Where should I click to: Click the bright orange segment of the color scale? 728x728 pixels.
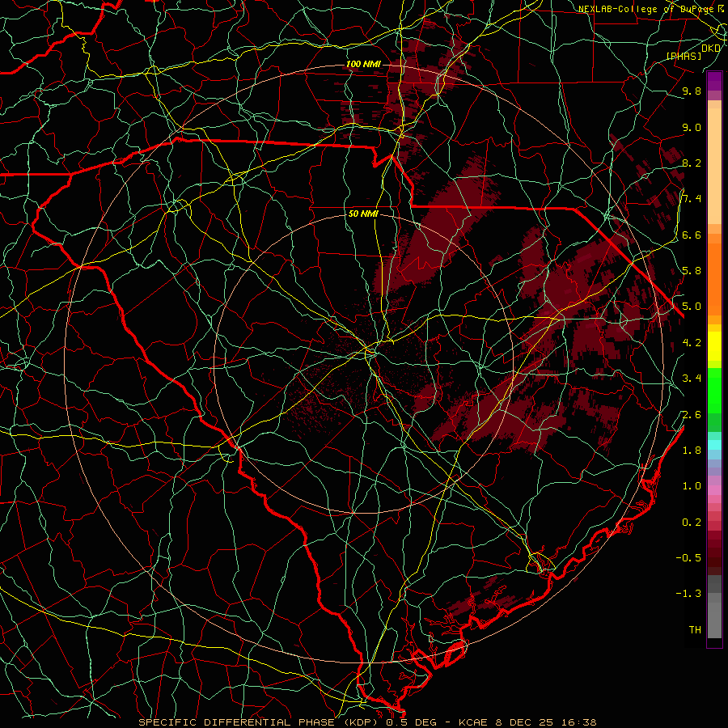[714, 279]
